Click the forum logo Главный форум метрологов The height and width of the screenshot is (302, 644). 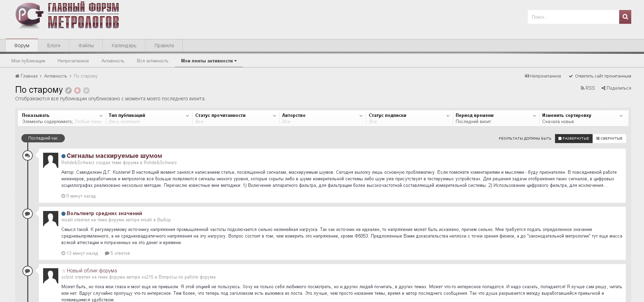pos(67,16)
